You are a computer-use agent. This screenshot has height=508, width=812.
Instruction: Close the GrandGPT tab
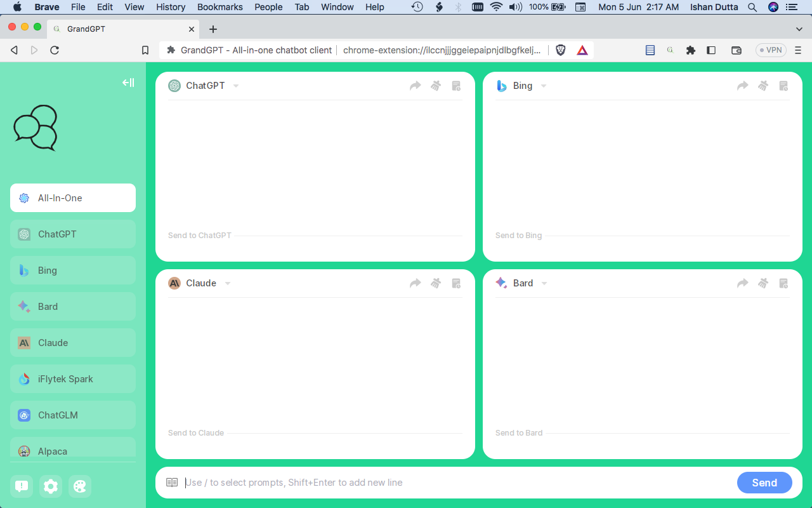coord(192,29)
